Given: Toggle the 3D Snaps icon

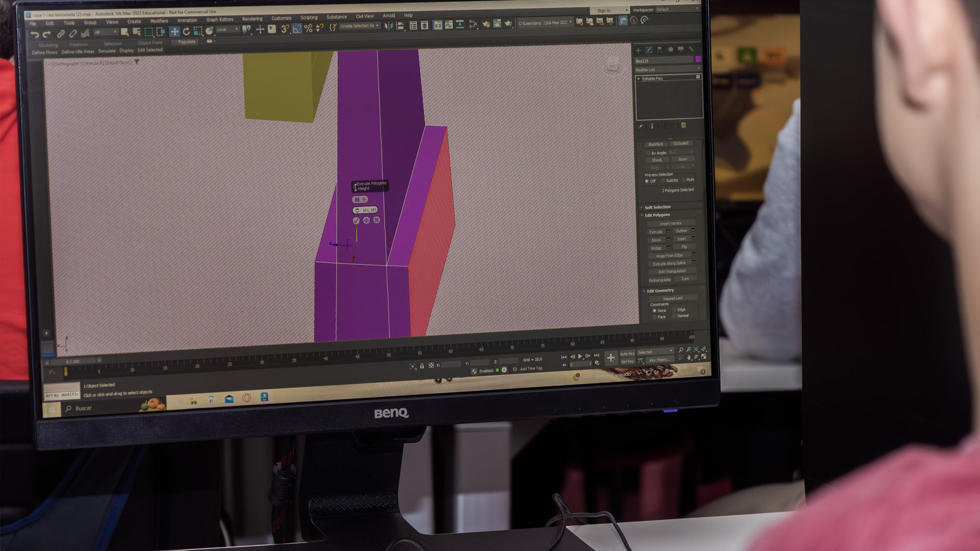Looking at the screenshot, I should point(285,29).
